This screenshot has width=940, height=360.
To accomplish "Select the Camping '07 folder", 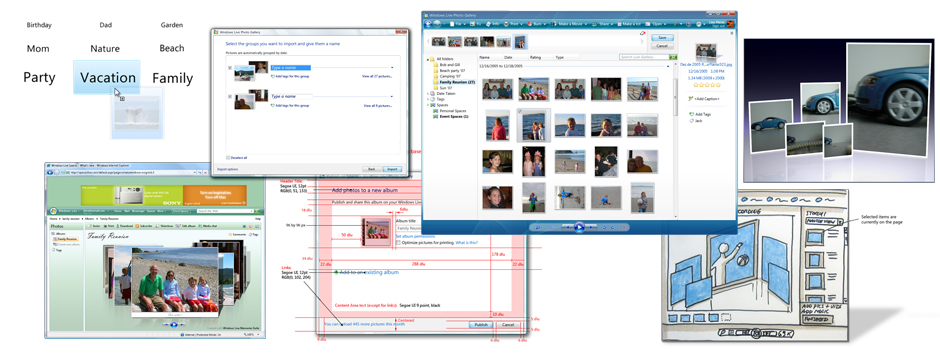I will coord(447,77).
